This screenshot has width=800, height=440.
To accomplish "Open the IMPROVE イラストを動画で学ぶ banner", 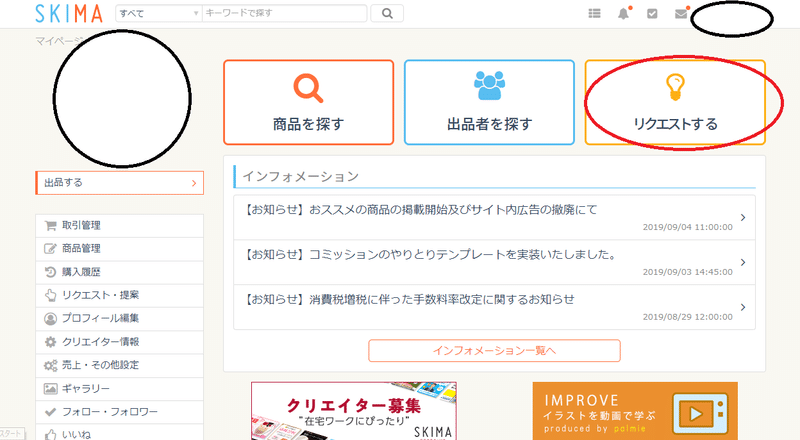I will coord(635,411).
